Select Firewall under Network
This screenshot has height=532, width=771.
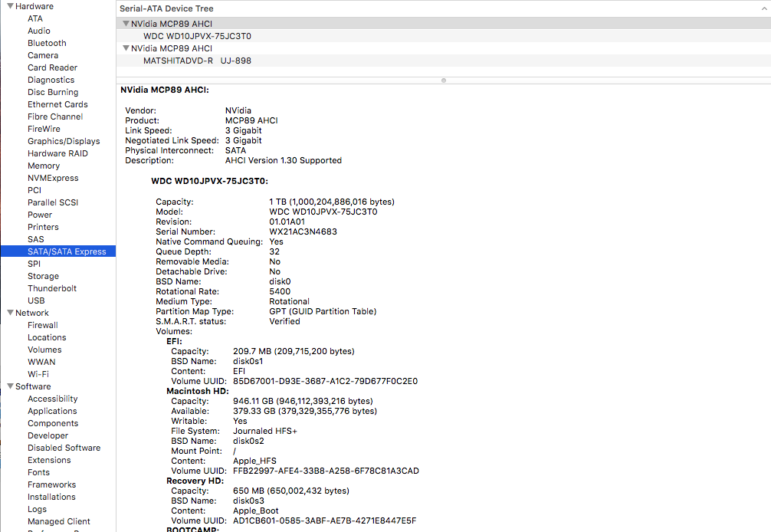[42, 325]
